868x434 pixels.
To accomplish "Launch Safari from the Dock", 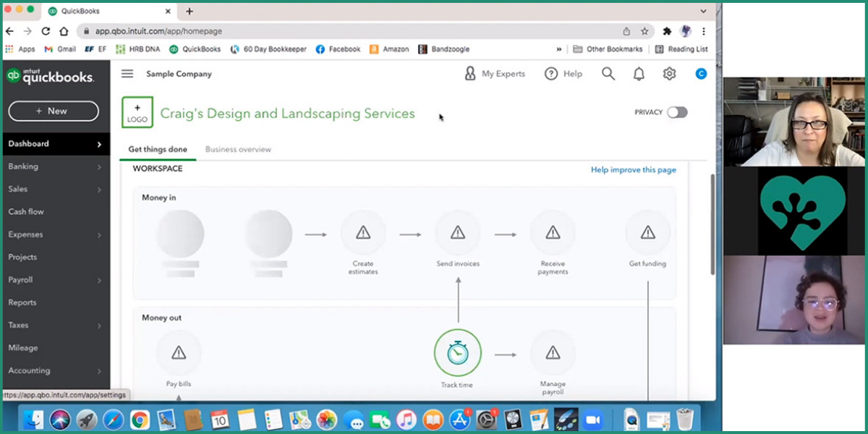I will [114, 420].
